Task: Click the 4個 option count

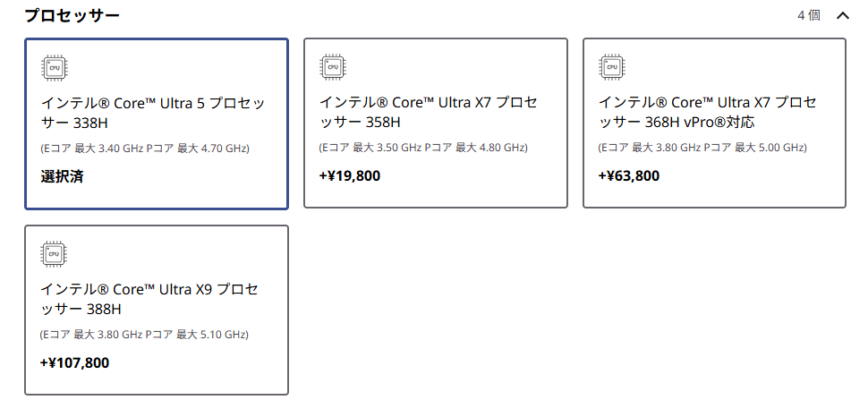Action: tap(809, 15)
